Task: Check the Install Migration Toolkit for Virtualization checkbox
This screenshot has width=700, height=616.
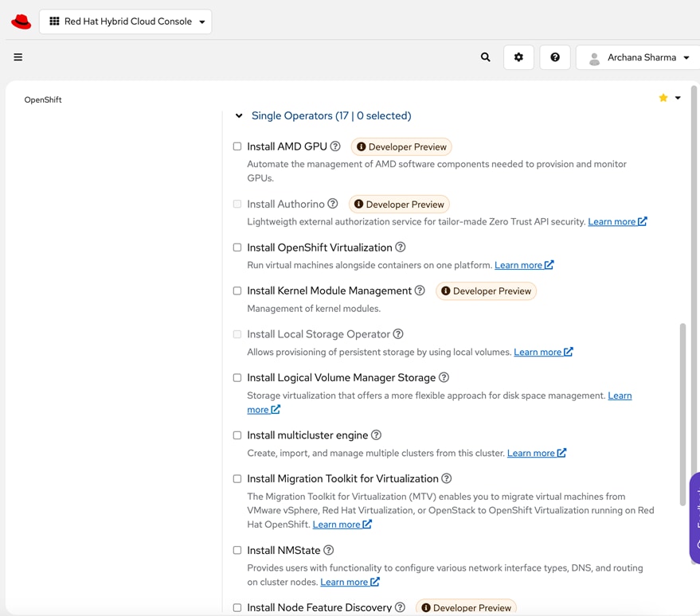Action: (237, 478)
